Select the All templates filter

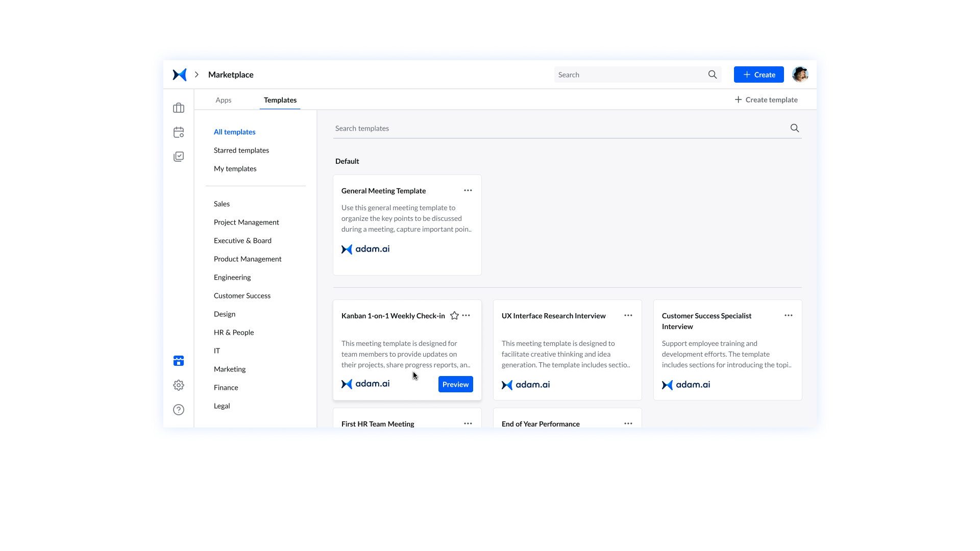click(x=234, y=132)
